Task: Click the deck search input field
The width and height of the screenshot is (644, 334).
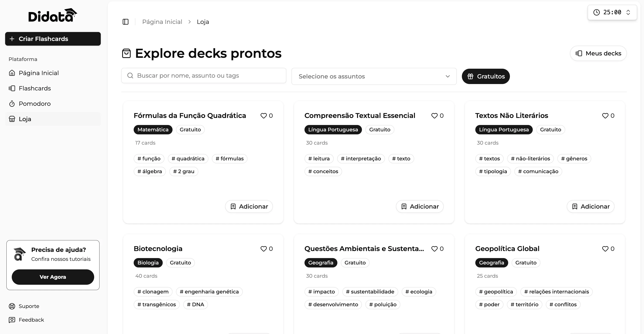Action: pos(204,75)
